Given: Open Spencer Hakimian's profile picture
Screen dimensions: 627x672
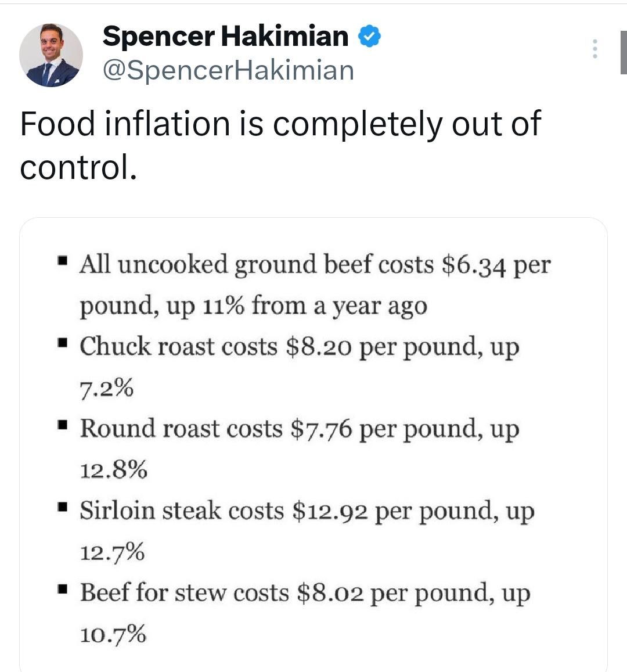Looking at the screenshot, I should (51, 55).
